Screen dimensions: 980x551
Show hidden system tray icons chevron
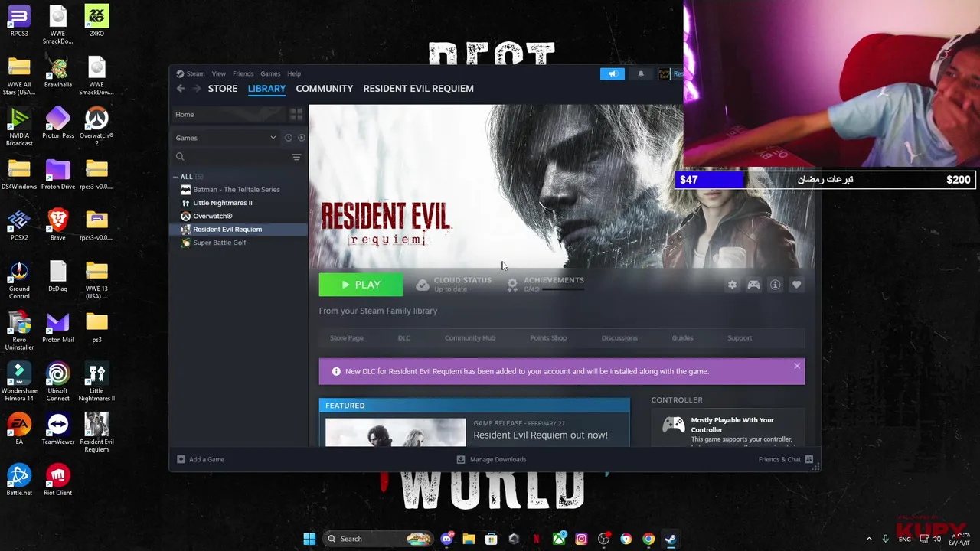click(868, 539)
